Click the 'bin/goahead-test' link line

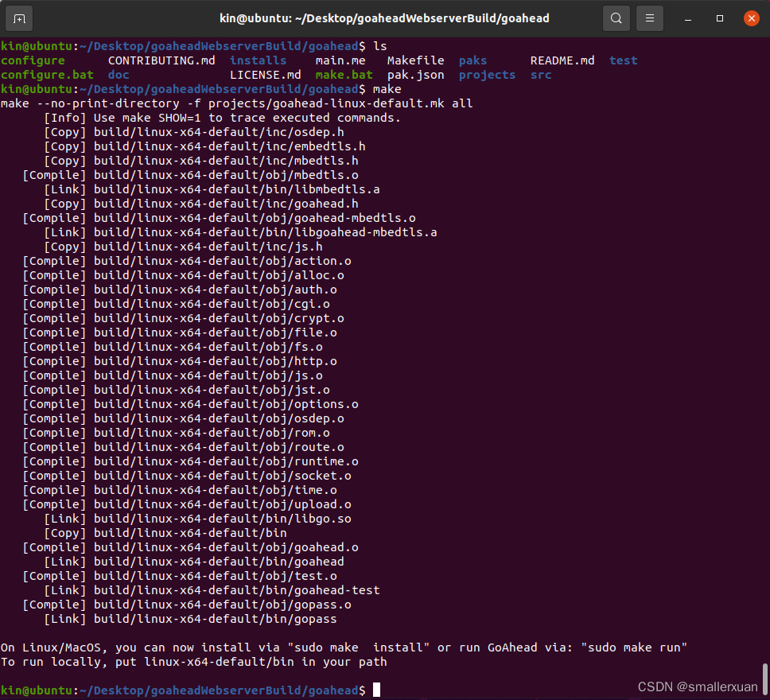212,590
